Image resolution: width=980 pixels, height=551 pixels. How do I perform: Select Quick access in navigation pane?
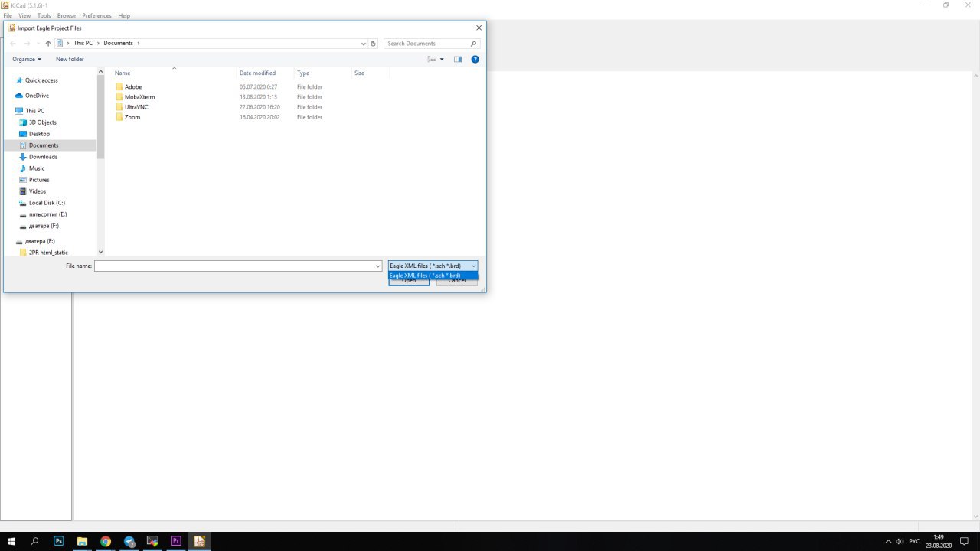(x=41, y=80)
